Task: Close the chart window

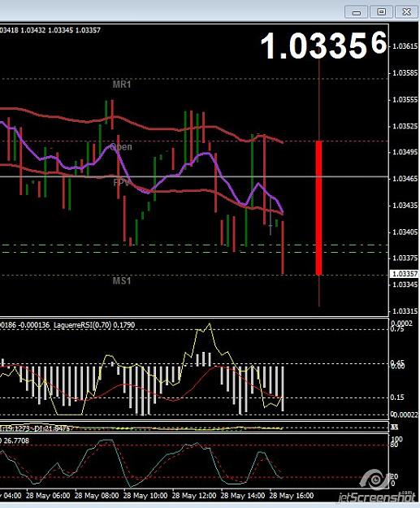Action: (x=407, y=12)
